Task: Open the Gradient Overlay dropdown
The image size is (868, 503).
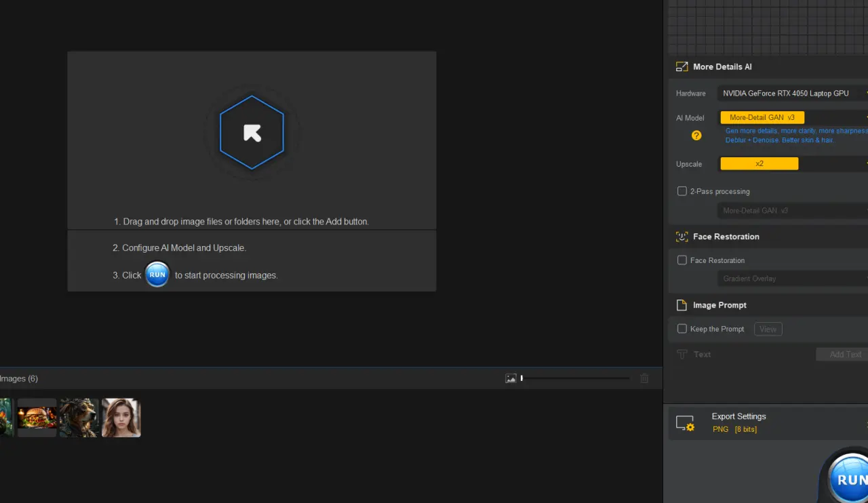Action: [793, 279]
